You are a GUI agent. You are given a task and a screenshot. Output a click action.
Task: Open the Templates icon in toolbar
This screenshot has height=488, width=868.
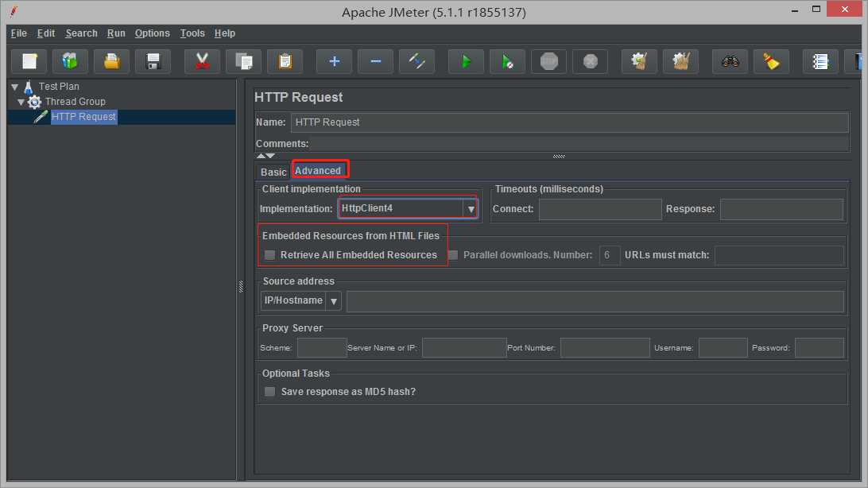(x=70, y=61)
